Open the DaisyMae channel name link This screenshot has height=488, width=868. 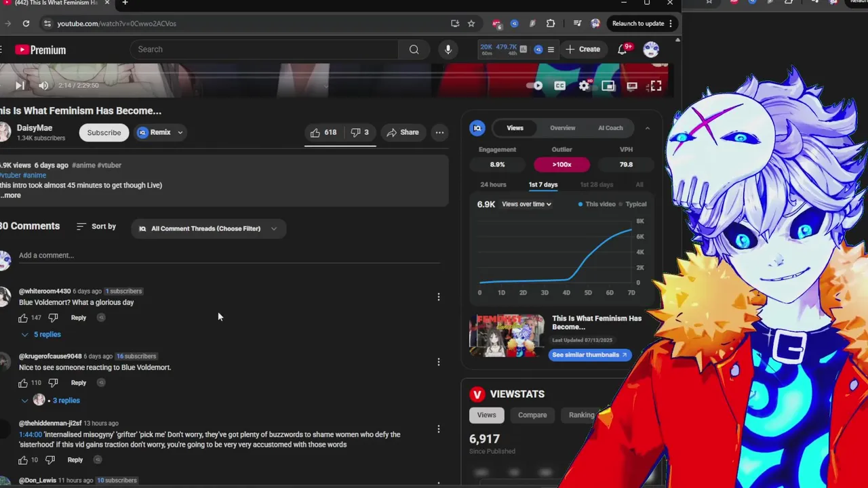[x=34, y=127]
